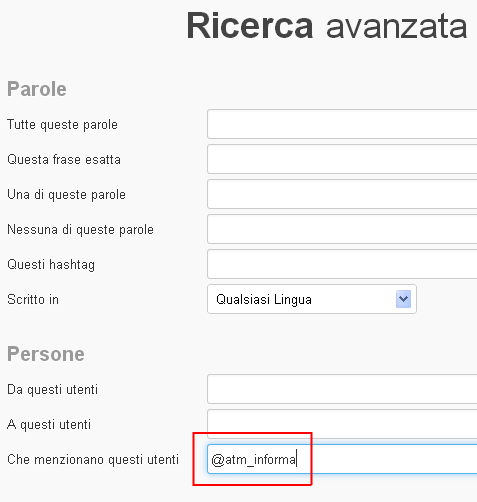Focus the Tutte queste parole text box

point(342,124)
